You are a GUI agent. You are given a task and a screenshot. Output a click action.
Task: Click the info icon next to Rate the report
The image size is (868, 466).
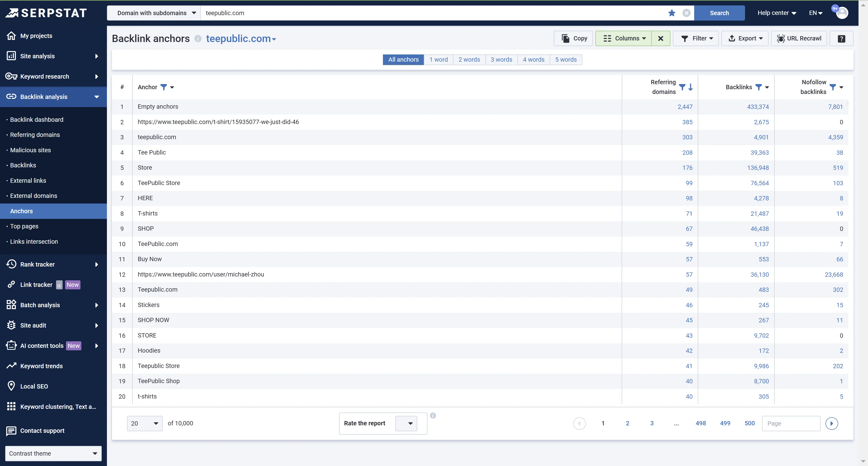pos(433,415)
